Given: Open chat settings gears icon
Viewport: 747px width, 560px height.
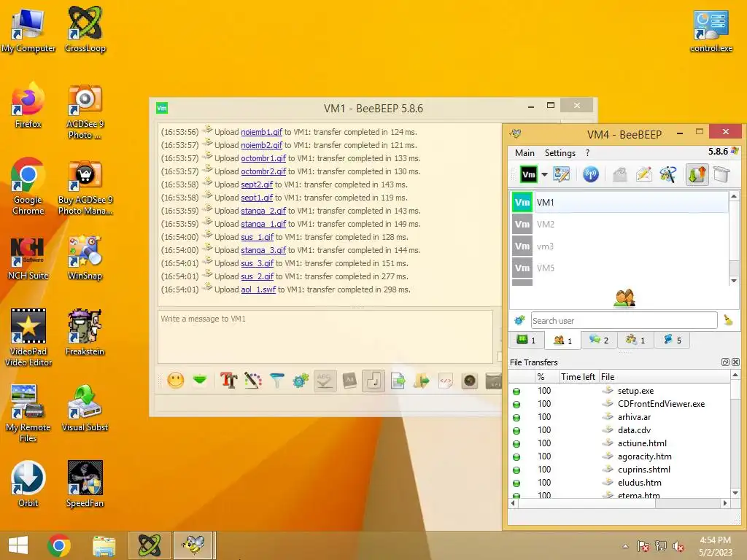Looking at the screenshot, I should [301, 381].
